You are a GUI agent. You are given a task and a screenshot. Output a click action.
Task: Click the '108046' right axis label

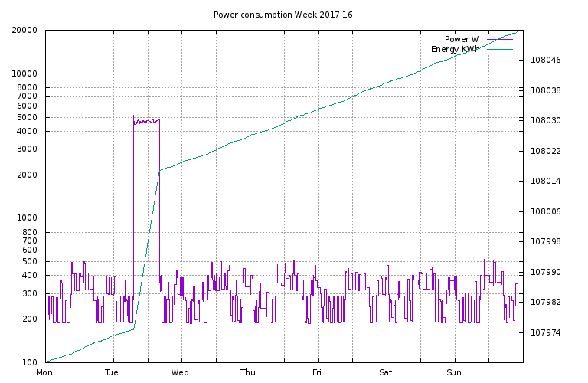546,60
